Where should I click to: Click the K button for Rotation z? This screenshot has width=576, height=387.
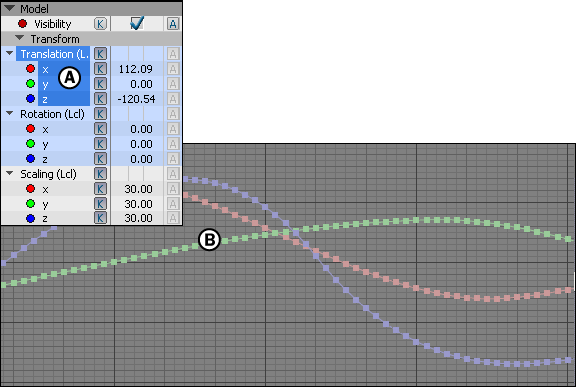100,159
